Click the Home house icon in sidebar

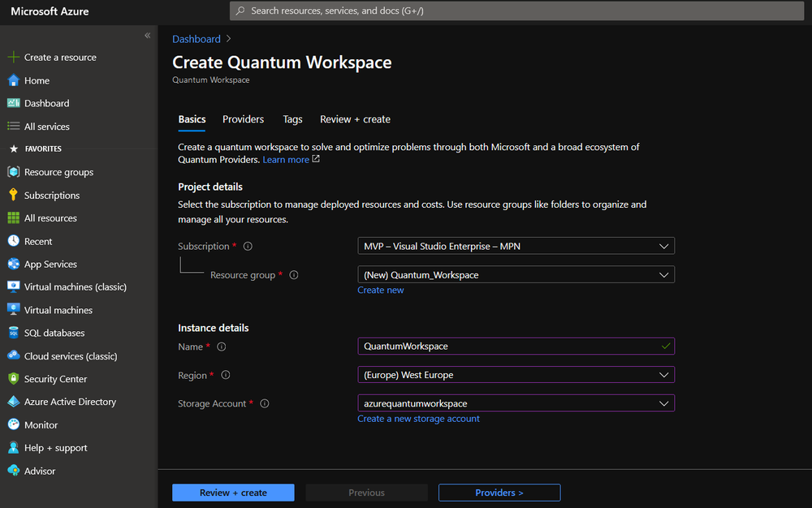point(14,80)
